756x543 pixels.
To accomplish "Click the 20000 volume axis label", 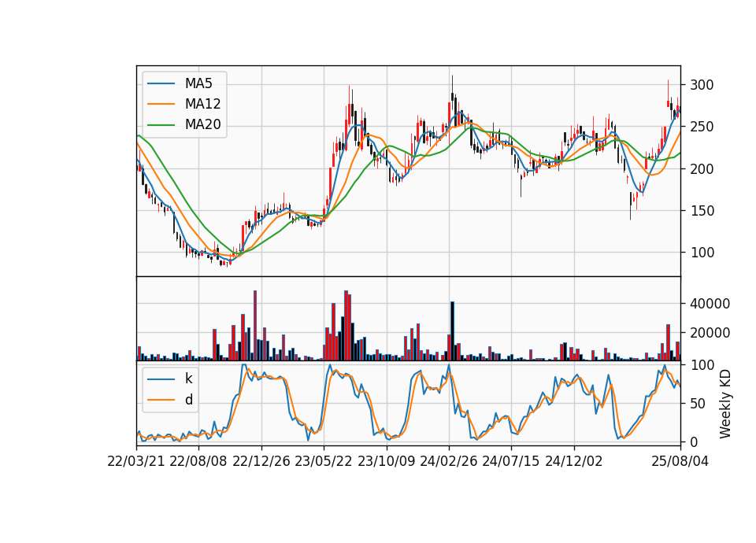I will click(x=710, y=333).
